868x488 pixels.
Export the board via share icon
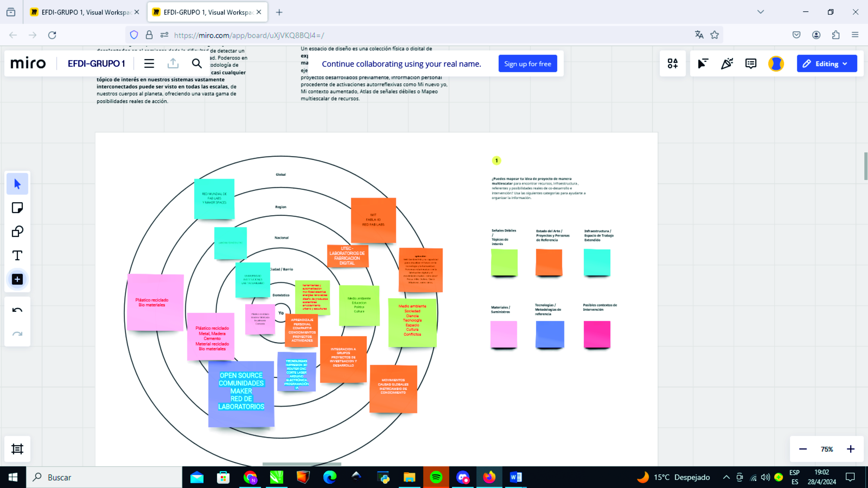click(x=173, y=64)
